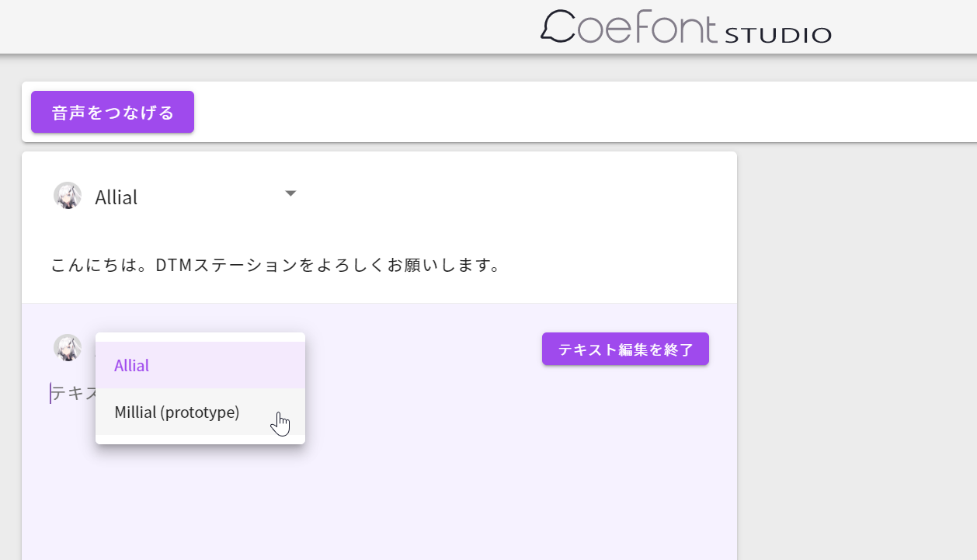Choose Millial (prototype) in the voice list
Image resolution: width=977 pixels, height=560 pixels.
tap(200, 412)
